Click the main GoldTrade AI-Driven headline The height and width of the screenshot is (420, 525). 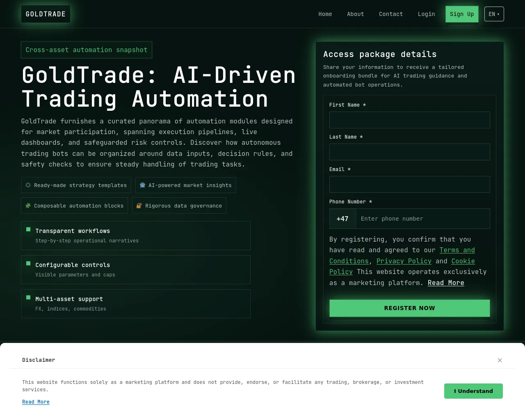[158, 87]
